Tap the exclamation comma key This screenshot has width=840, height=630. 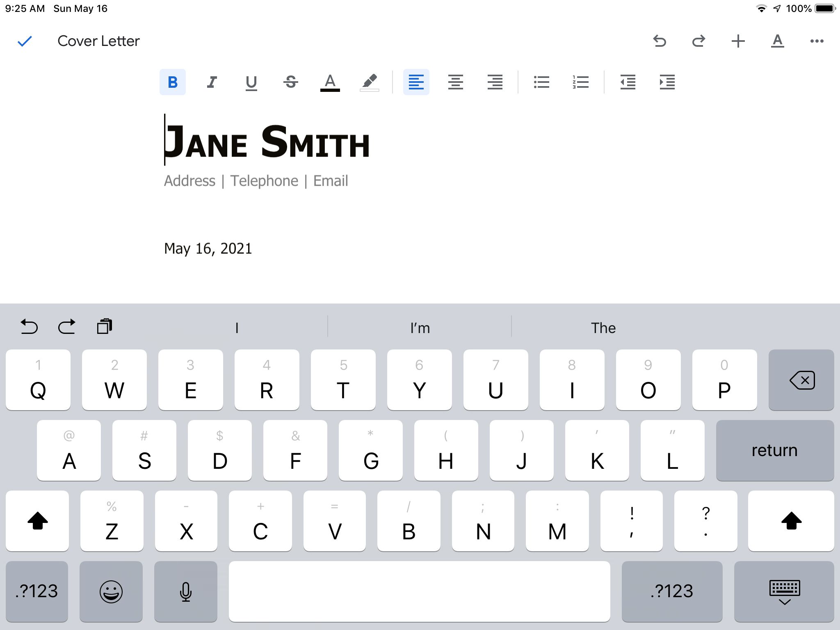coord(632,521)
